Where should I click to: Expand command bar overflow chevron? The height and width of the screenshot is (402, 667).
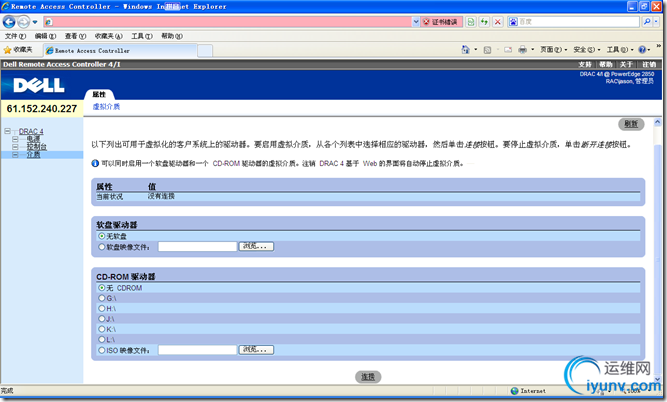(x=659, y=46)
